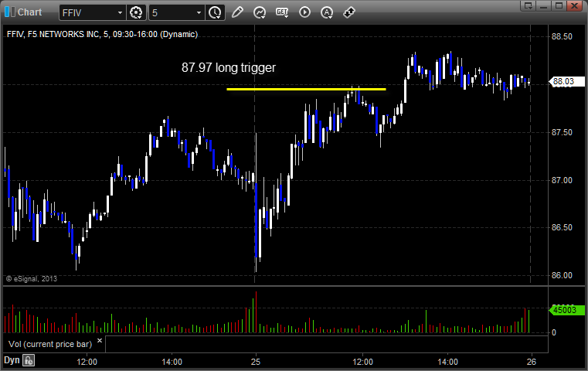Click the 87.00 price axis label

563,180
